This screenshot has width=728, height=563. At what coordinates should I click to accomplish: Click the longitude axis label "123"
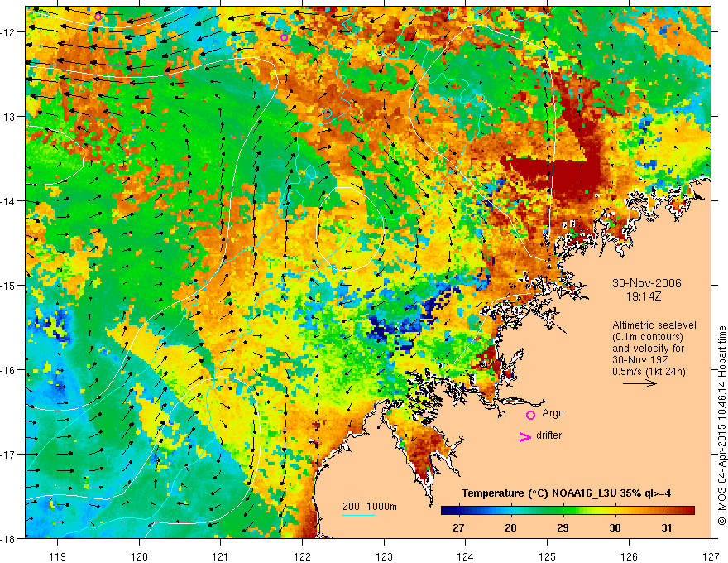(384, 556)
